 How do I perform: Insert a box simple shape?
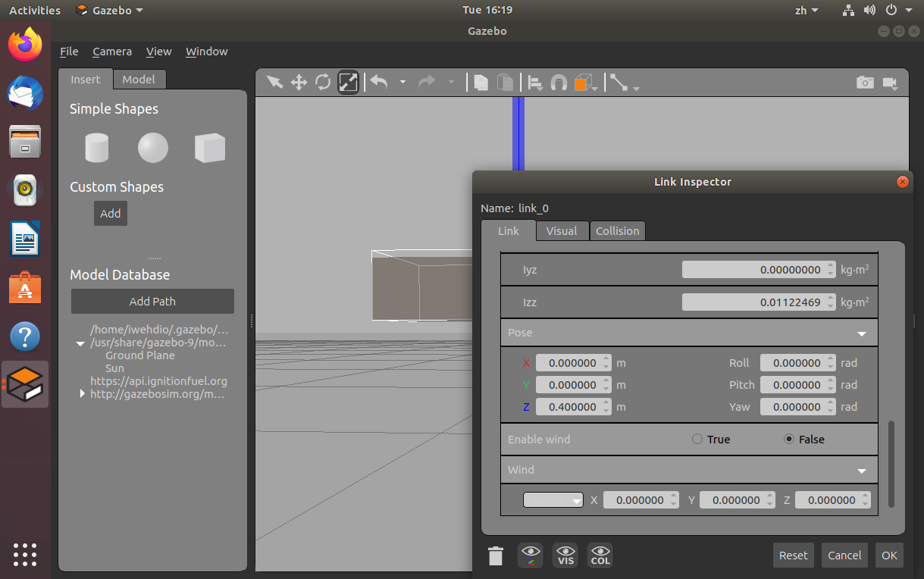(x=210, y=147)
